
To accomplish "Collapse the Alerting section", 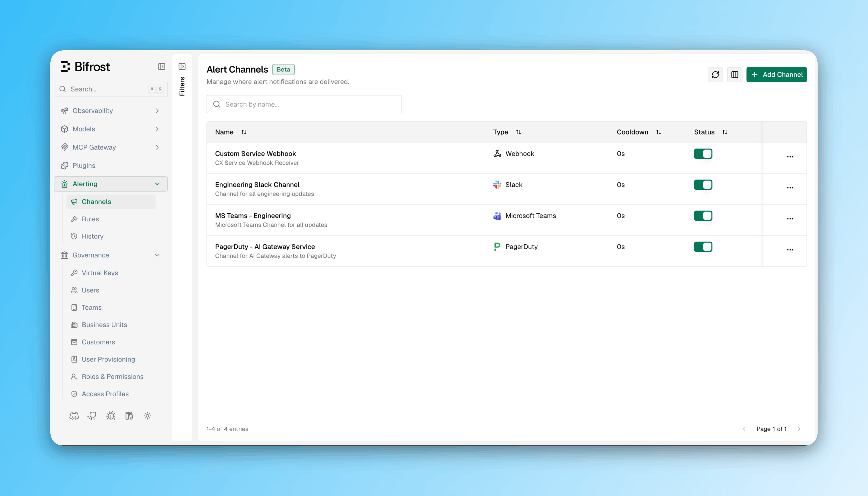I will [111, 184].
